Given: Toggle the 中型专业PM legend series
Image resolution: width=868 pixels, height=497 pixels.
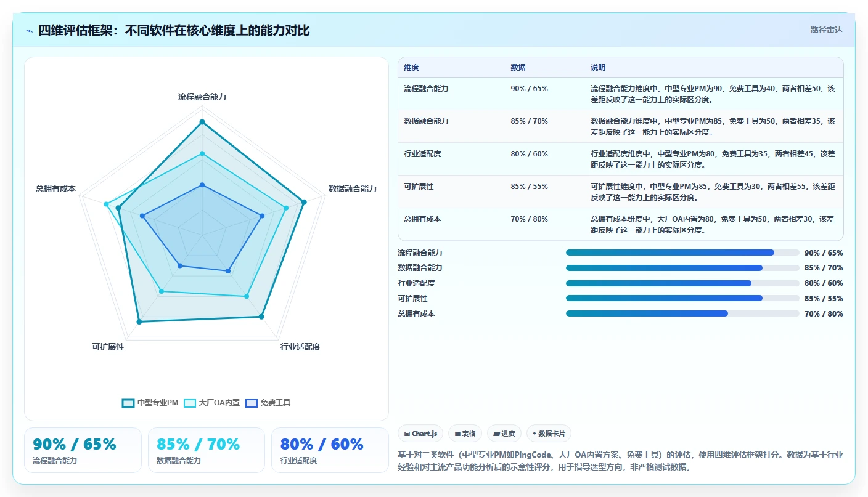Looking at the screenshot, I should 150,403.
